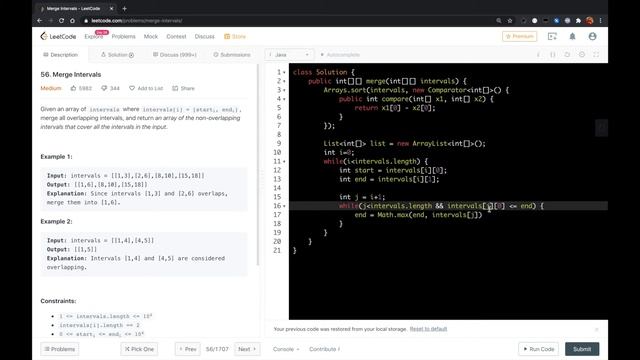Fold code at line 3 Arrays.sort
Image resolution: width=640 pixels, height=360 pixels.
pos(284,90)
